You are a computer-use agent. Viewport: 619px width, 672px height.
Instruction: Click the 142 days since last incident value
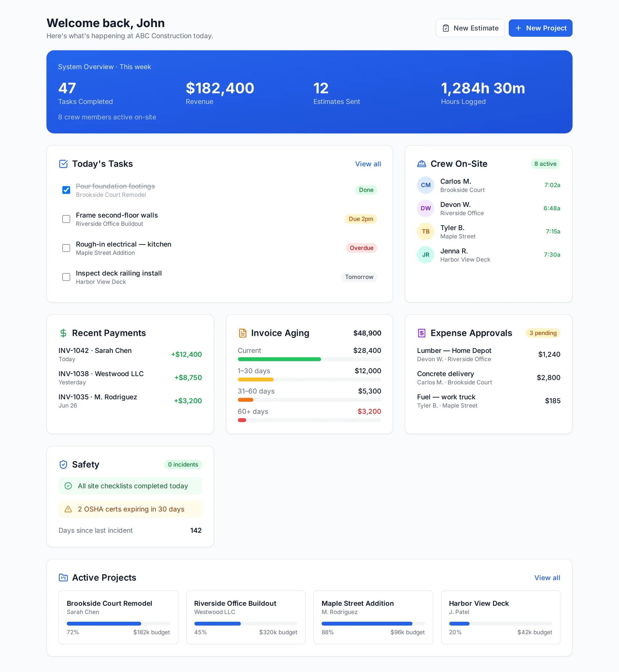click(x=196, y=531)
